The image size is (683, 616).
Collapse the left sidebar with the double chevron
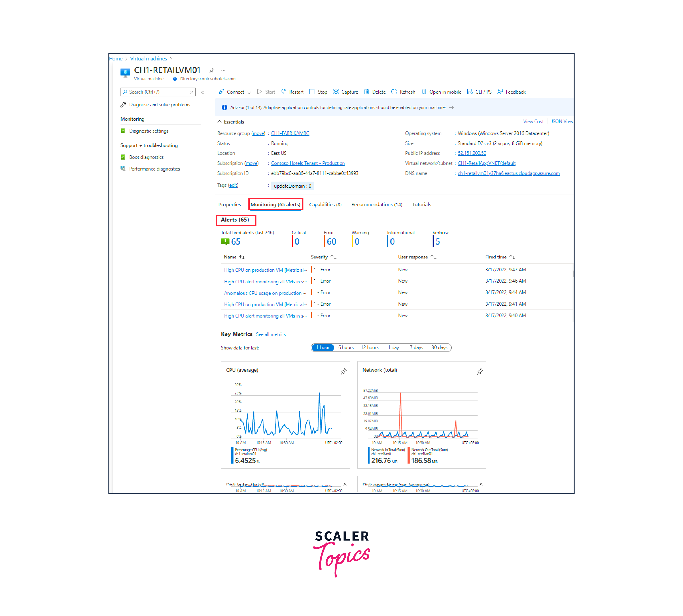pyautogui.click(x=202, y=92)
